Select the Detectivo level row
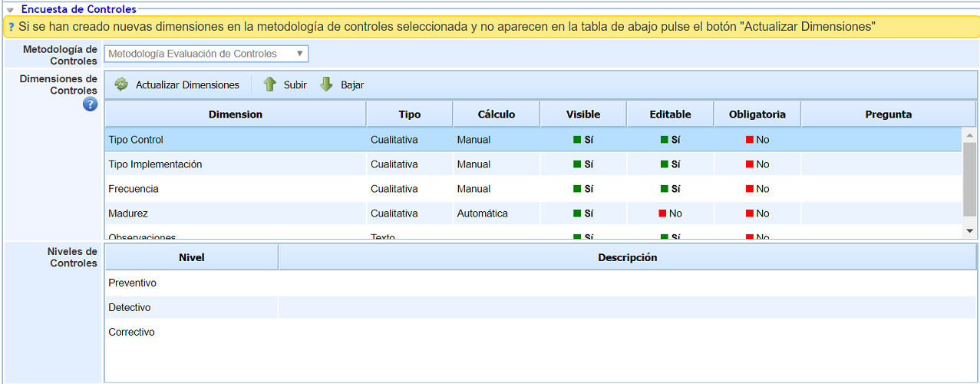This screenshot has height=384, width=980. (129, 307)
